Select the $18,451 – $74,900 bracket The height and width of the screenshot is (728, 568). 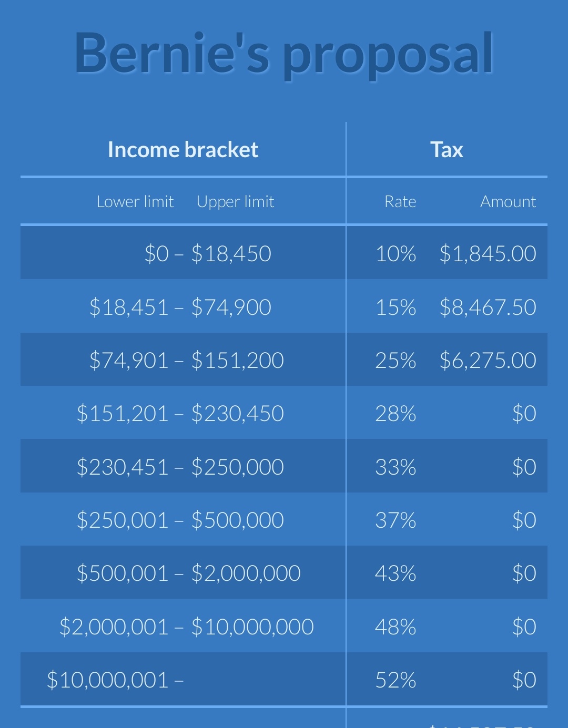[x=180, y=307]
